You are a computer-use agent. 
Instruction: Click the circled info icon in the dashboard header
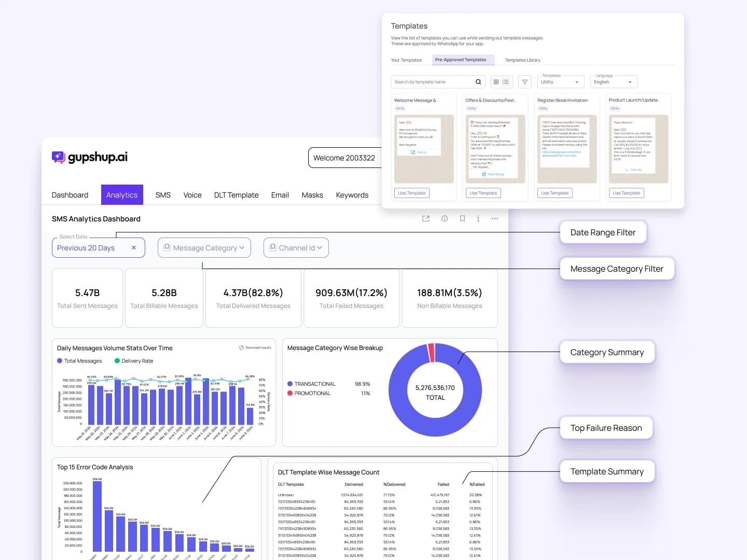[445, 219]
